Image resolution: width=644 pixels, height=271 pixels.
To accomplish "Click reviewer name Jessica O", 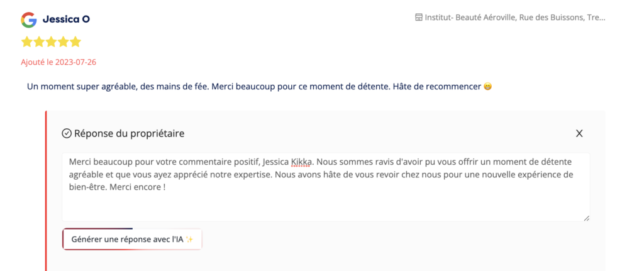I will pyautogui.click(x=66, y=19).
